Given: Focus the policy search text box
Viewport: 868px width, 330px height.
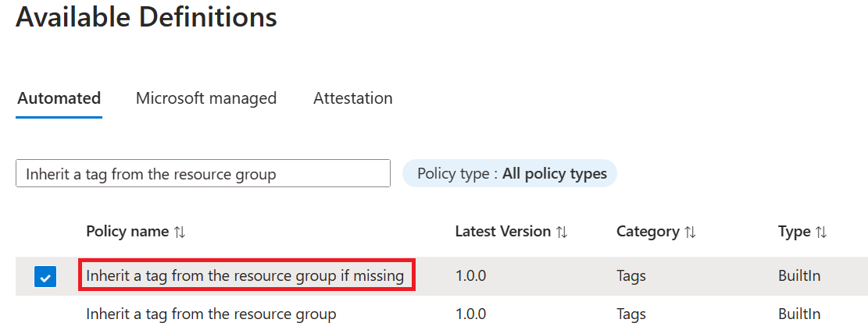Looking at the screenshot, I should pyautogui.click(x=203, y=174).
